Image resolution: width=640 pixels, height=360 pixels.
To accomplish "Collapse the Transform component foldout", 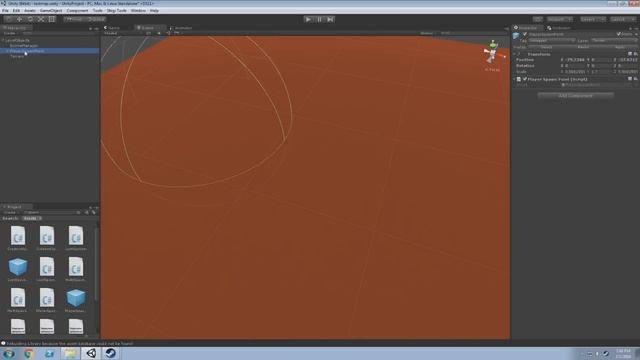I will (514, 54).
